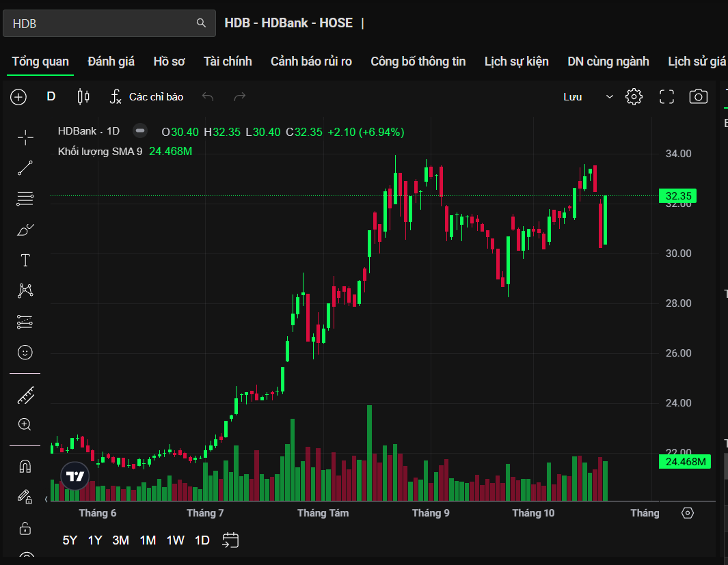Set chart range to 3M

[x=120, y=540]
